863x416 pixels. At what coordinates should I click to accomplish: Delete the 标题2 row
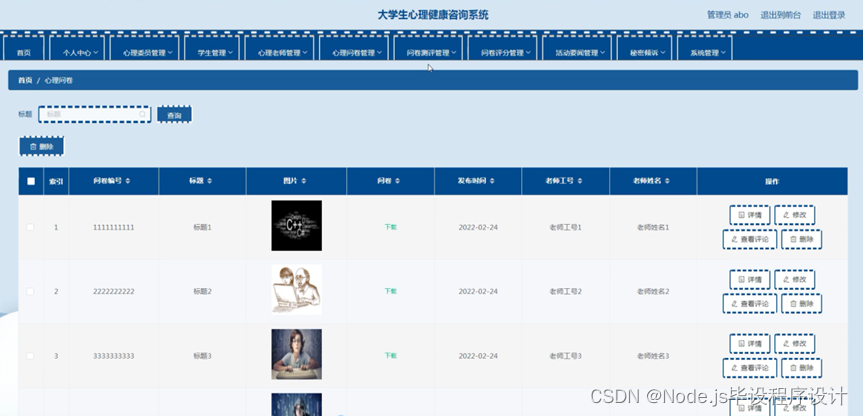point(801,303)
